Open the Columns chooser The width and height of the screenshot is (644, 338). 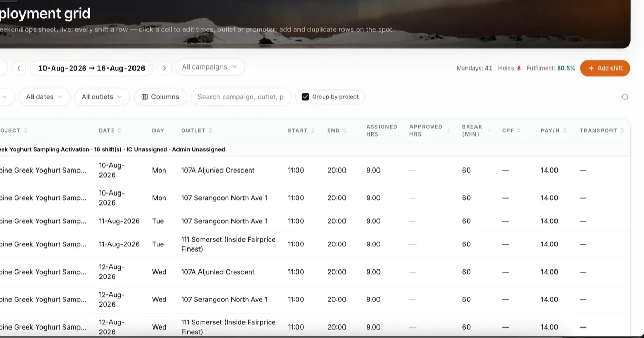tap(160, 97)
